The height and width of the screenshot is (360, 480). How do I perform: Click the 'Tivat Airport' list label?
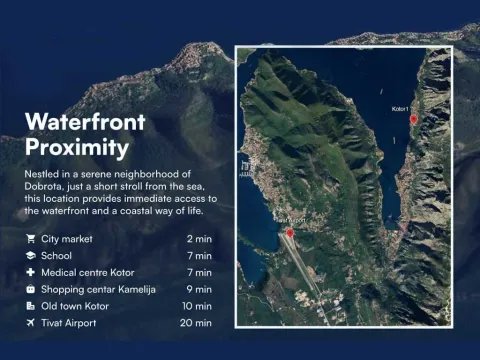point(69,323)
